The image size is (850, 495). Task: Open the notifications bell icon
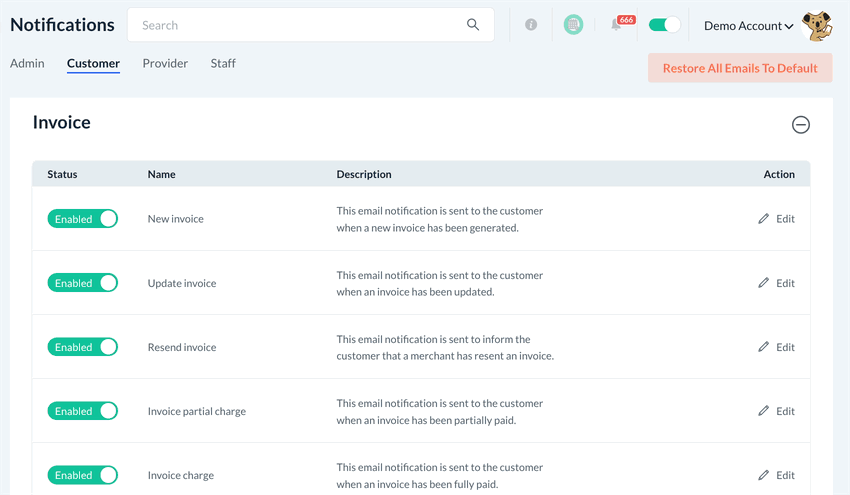click(x=617, y=25)
